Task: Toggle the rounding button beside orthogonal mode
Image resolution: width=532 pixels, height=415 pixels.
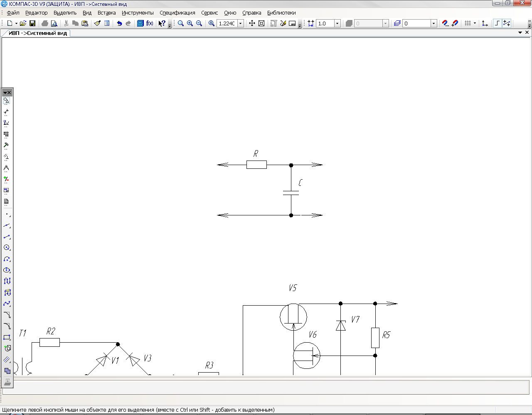Action: (507, 23)
